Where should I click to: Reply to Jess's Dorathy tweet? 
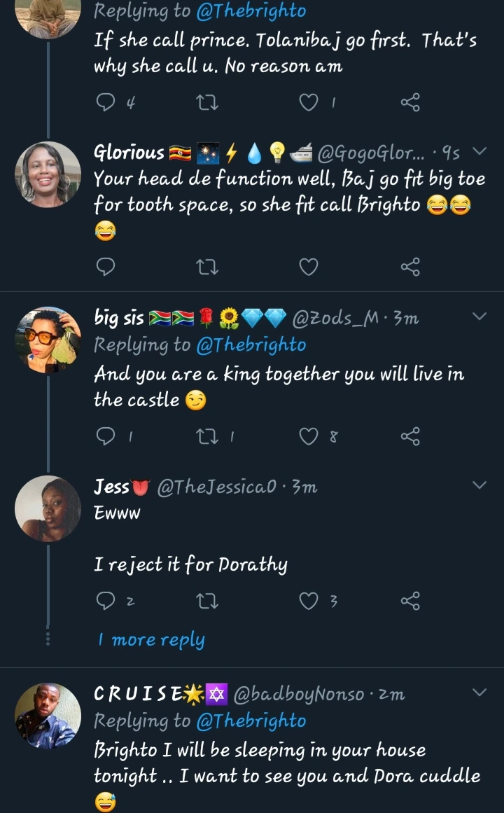[x=105, y=601]
